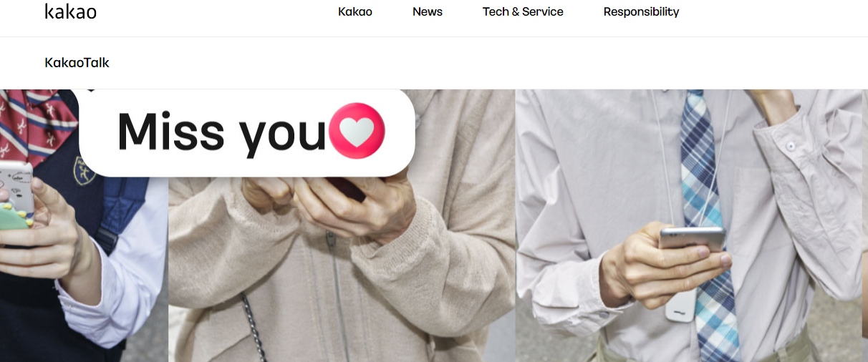The width and height of the screenshot is (868, 362).
Task: Click the KakaoTalk page title
Action: click(x=77, y=62)
